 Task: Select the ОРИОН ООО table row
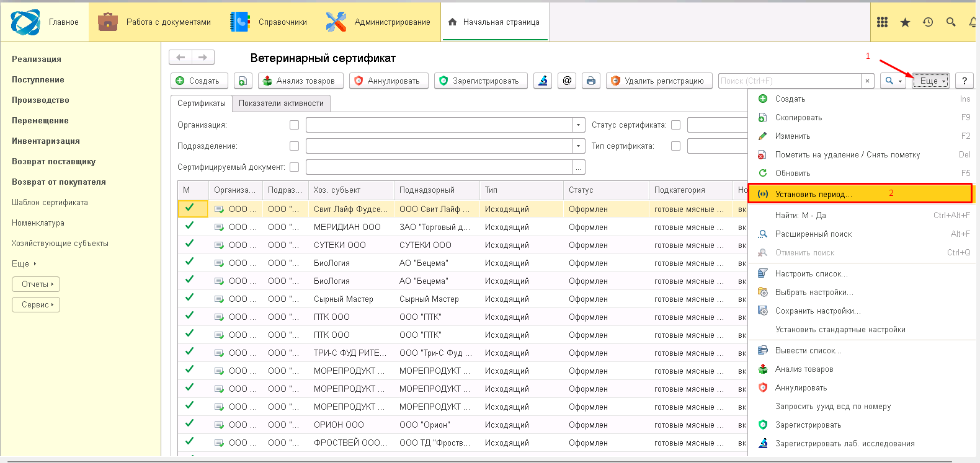point(462,425)
